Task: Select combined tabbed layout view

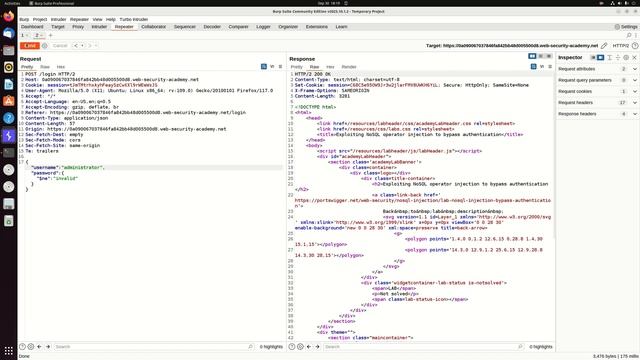Action: [549, 56]
